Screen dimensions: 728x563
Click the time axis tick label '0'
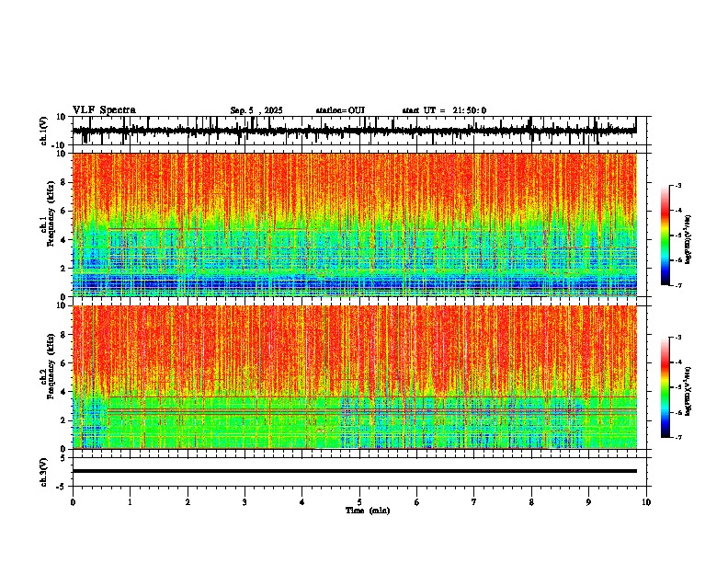[73, 502]
